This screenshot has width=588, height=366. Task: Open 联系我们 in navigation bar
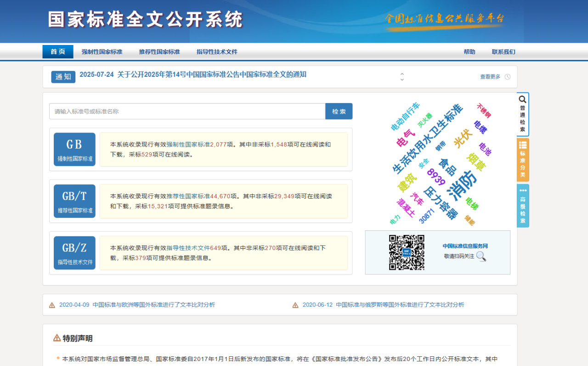click(503, 52)
